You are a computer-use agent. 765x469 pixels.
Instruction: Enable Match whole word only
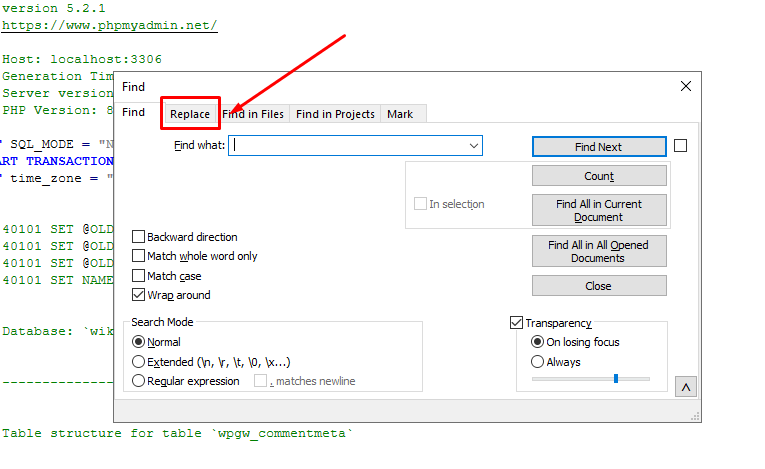coord(139,256)
